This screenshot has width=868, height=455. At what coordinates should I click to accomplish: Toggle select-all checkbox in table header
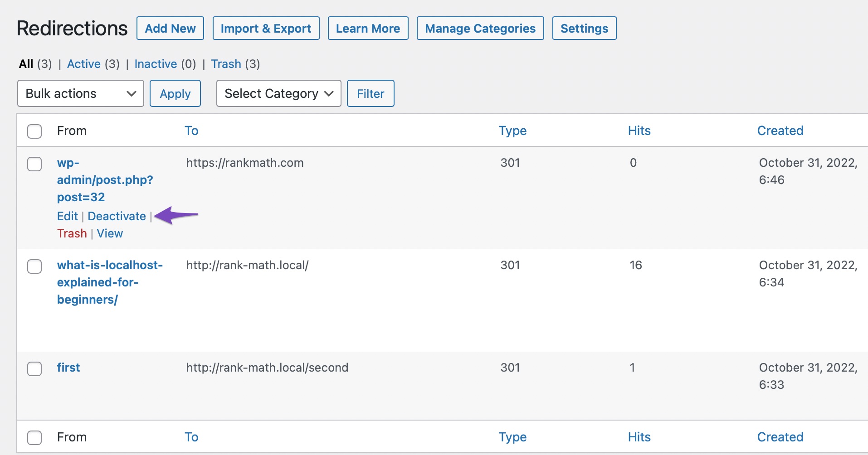(x=34, y=131)
